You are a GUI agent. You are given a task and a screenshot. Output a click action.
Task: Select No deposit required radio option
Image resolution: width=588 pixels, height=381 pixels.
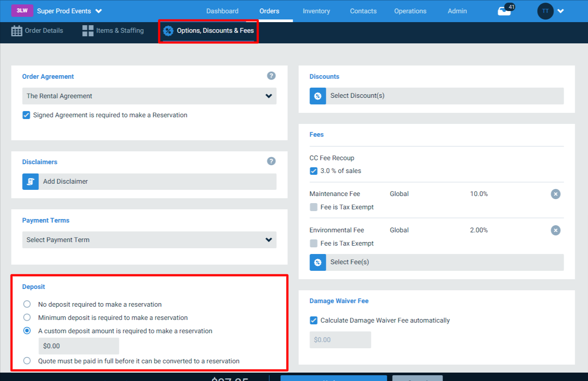point(27,304)
